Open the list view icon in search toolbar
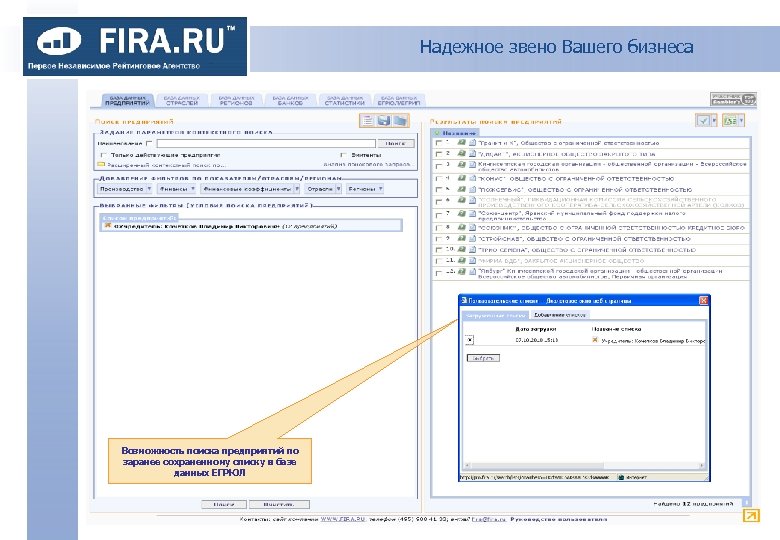This screenshot has width=780, height=540. 368,120
